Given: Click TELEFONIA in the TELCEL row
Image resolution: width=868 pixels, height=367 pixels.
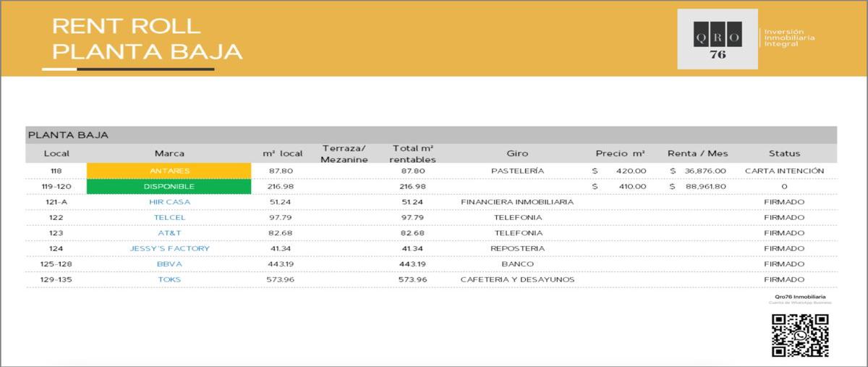Looking at the screenshot, I should 517,217.
